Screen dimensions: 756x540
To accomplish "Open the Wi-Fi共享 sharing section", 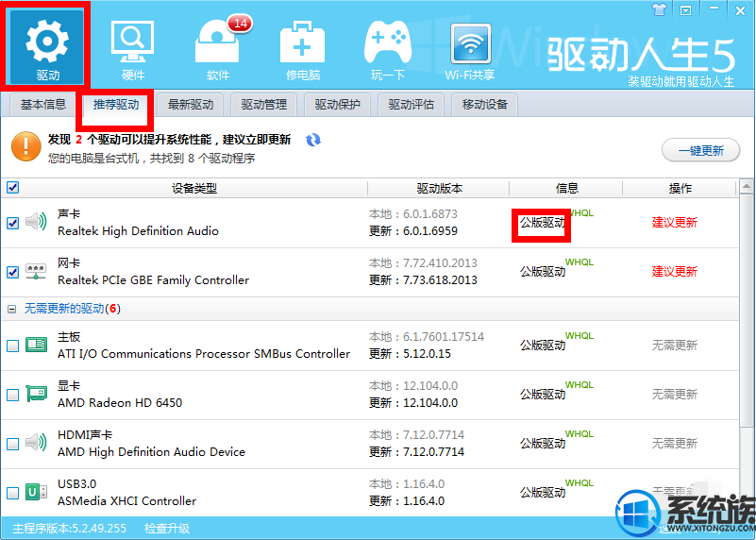I will 470,51.
